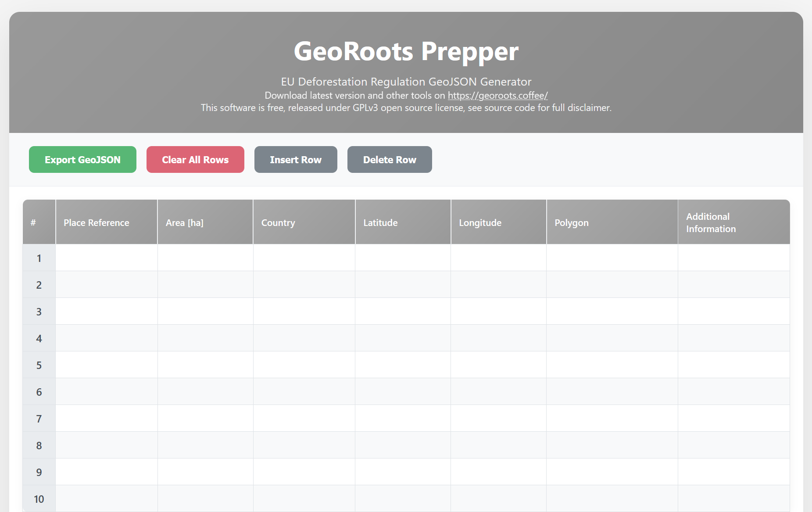Image resolution: width=812 pixels, height=512 pixels.
Task: Focus Polygon cell in row 7
Action: point(612,418)
